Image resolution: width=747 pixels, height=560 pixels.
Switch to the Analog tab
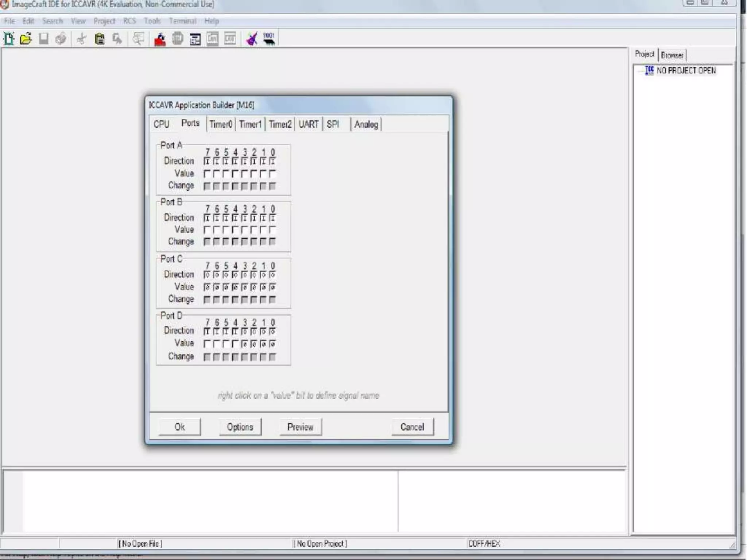366,124
